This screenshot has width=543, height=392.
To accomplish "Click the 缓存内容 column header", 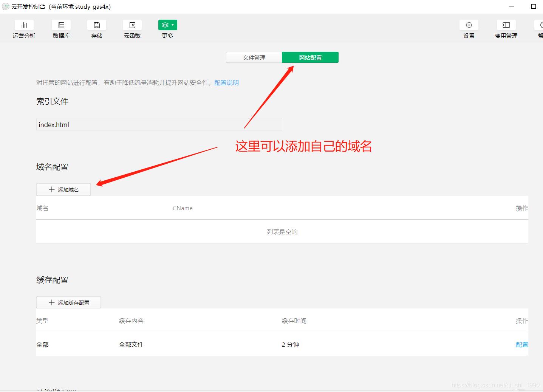I will point(131,321).
